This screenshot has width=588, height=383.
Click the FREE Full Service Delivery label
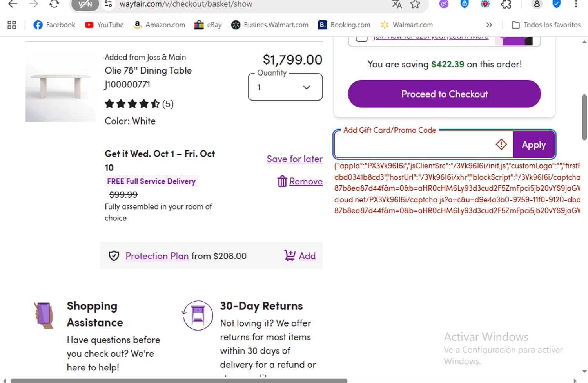coord(151,181)
